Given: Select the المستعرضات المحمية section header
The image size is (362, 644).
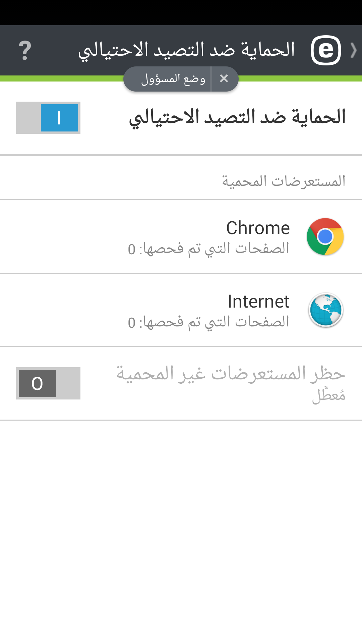Looking at the screenshot, I should (x=284, y=181).
